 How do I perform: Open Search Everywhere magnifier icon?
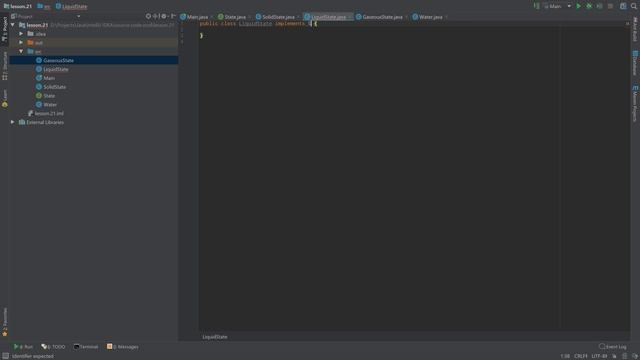634,6
